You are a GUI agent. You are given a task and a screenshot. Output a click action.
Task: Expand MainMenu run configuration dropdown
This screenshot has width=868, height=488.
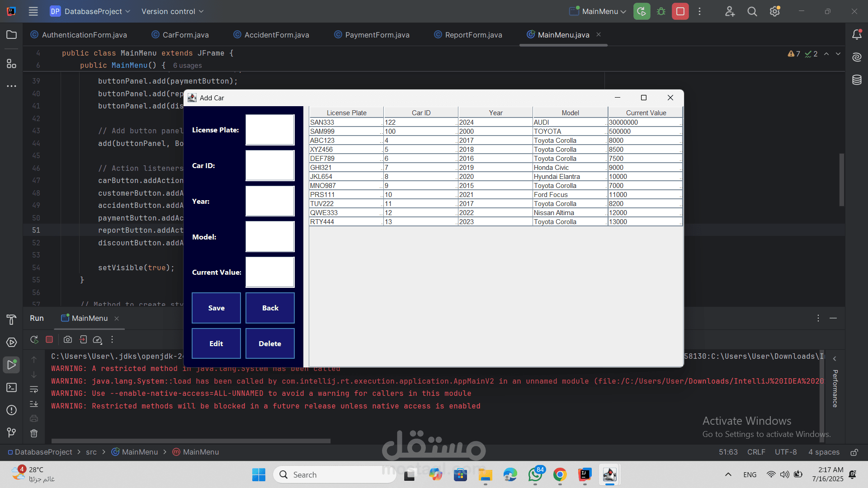[x=604, y=11]
